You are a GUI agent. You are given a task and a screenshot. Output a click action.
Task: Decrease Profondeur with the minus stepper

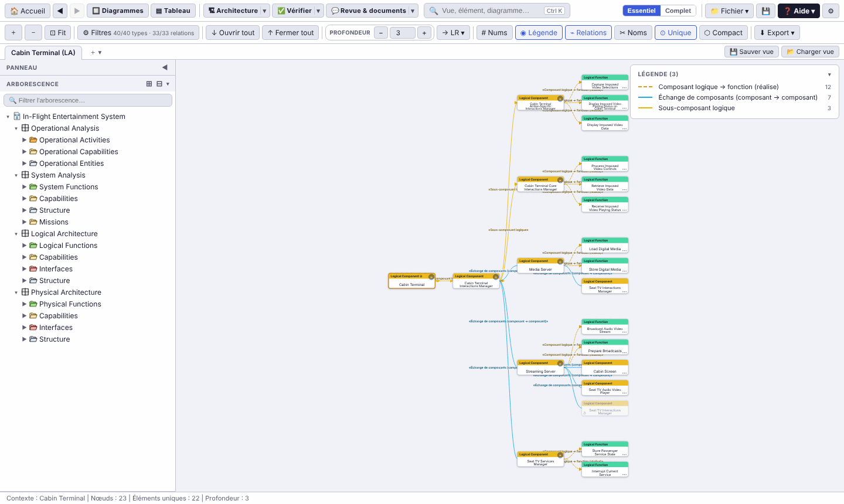click(x=381, y=33)
